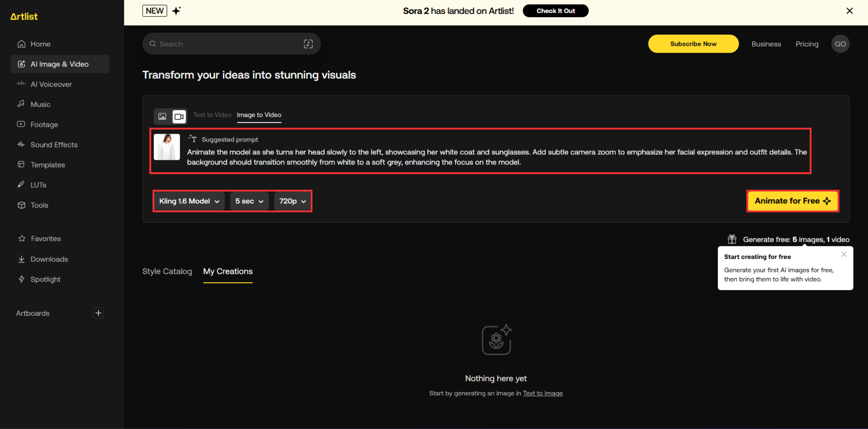
Task: Open the image search tool in the search bar
Action: [x=308, y=43]
